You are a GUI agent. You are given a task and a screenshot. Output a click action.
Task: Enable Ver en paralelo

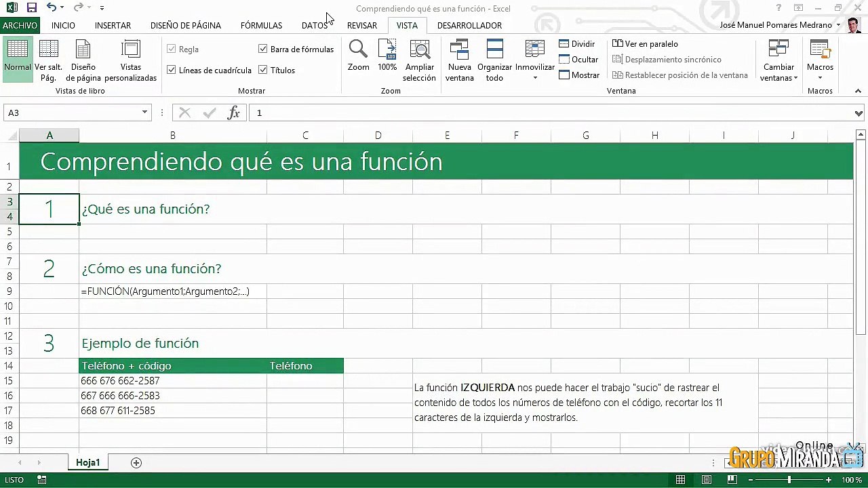point(645,44)
